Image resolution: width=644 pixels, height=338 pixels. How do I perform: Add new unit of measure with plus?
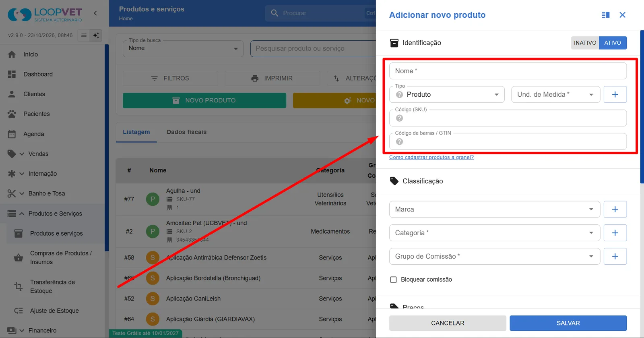[x=615, y=94]
